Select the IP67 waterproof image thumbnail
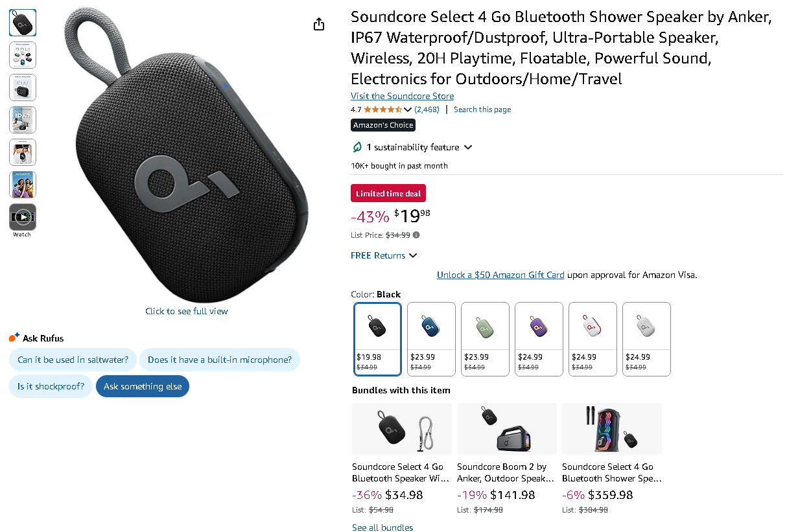 point(23,120)
